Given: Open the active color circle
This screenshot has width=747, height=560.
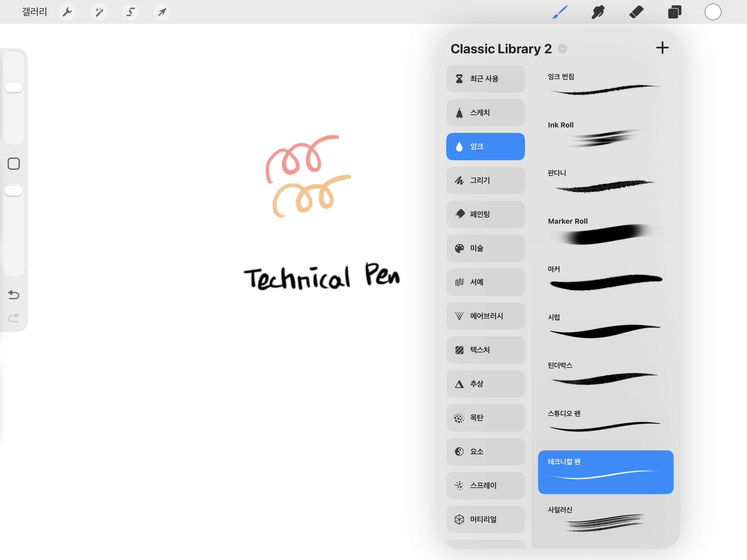Looking at the screenshot, I should pyautogui.click(x=713, y=12).
